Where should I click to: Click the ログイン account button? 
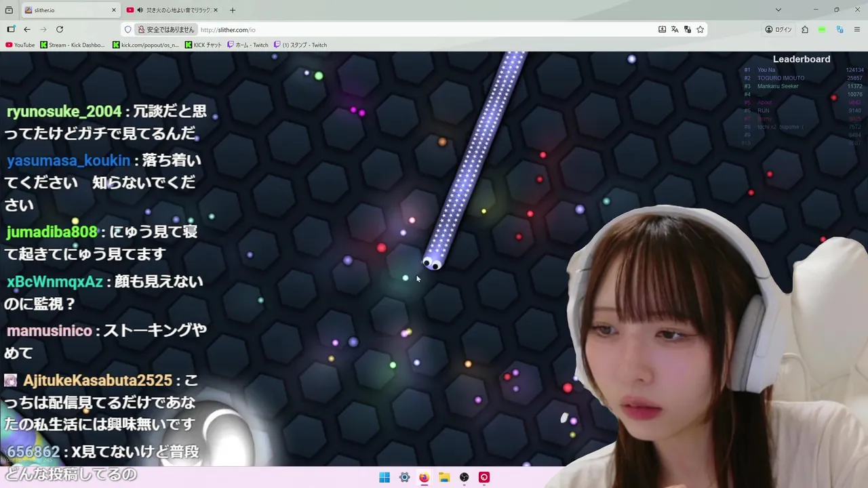tap(778, 29)
